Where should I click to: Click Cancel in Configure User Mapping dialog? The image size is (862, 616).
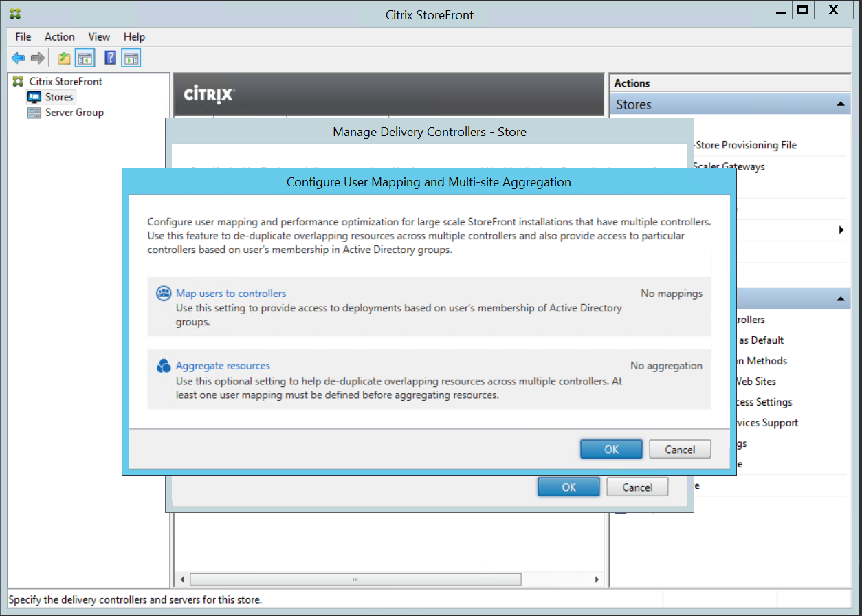pos(680,450)
